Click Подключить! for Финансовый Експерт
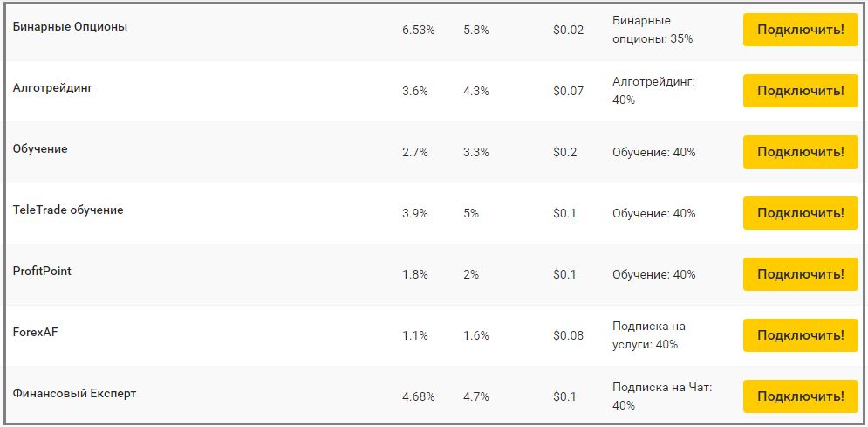This screenshot has height=427, width=868. 801,396
